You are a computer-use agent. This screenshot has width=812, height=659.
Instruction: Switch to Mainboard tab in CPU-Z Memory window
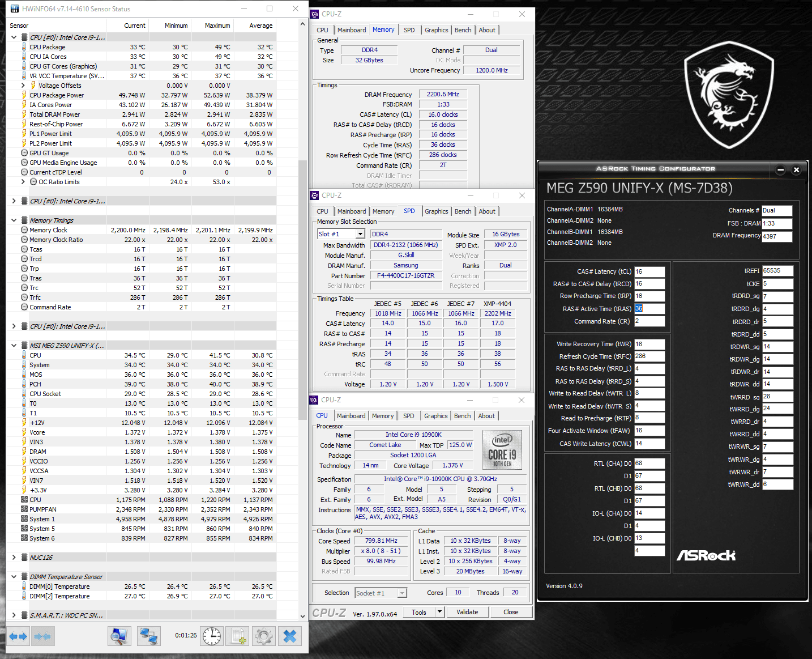(x=352, y=30)
